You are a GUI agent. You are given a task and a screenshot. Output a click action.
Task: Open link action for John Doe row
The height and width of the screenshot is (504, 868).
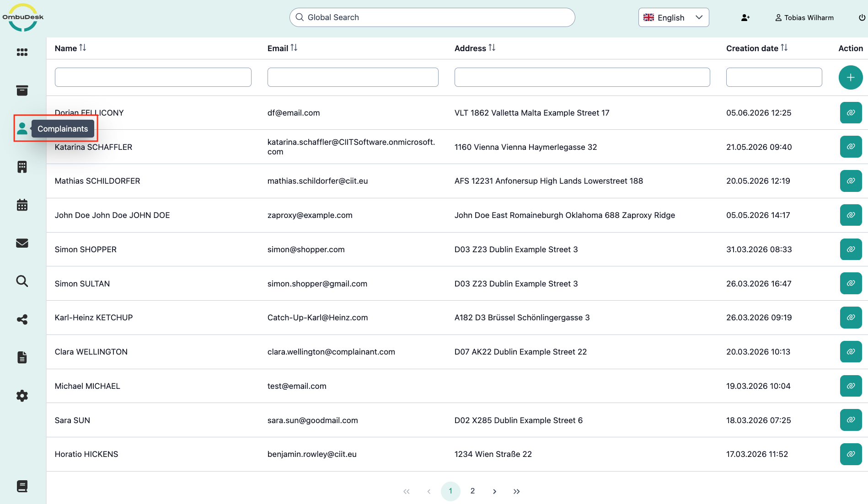coord(851,215)
